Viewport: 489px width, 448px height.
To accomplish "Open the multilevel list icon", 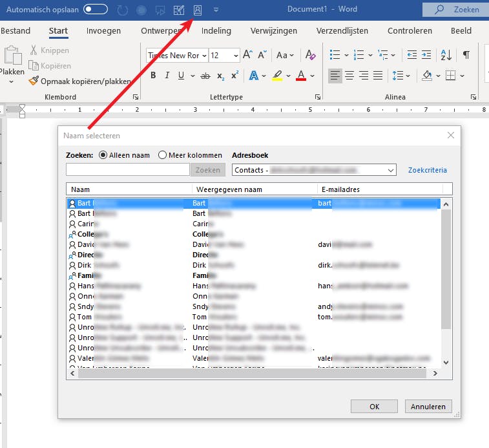I will pyautogui.click(x=382, y=55).
